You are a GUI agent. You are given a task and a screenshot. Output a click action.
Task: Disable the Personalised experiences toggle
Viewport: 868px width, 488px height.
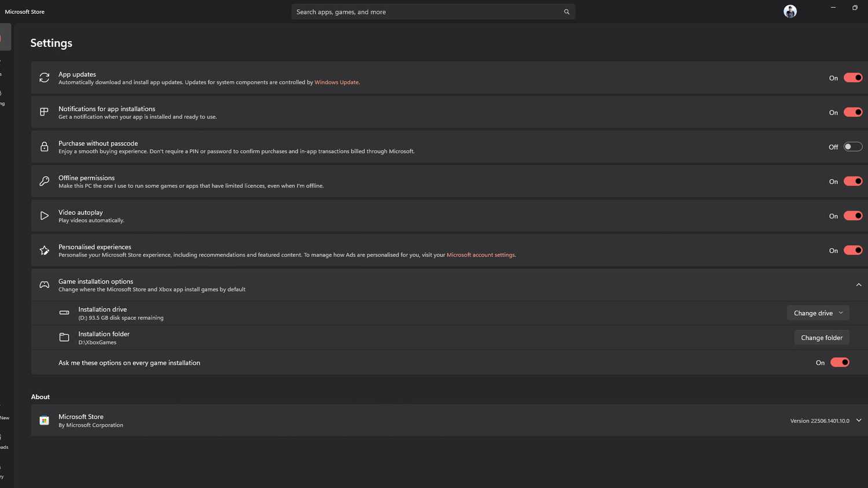853,250
